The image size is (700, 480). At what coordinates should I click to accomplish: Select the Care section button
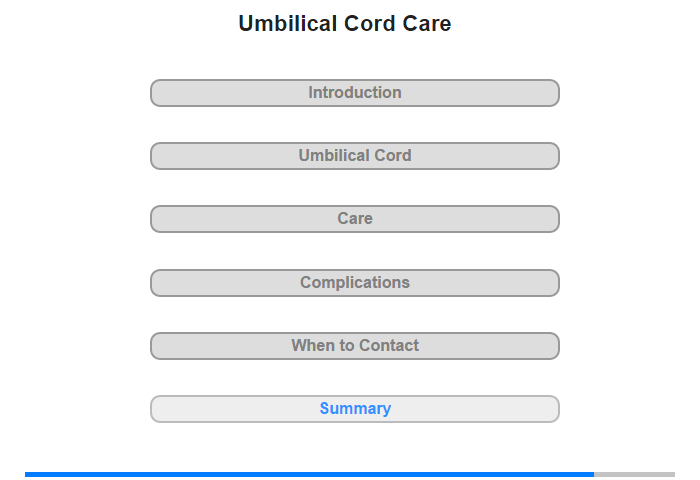(355, 219)
